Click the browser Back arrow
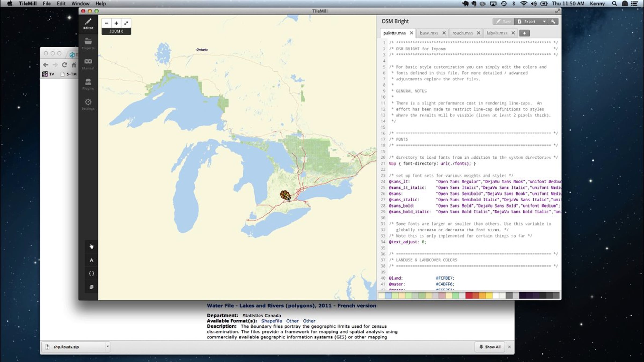 (46, 65)
